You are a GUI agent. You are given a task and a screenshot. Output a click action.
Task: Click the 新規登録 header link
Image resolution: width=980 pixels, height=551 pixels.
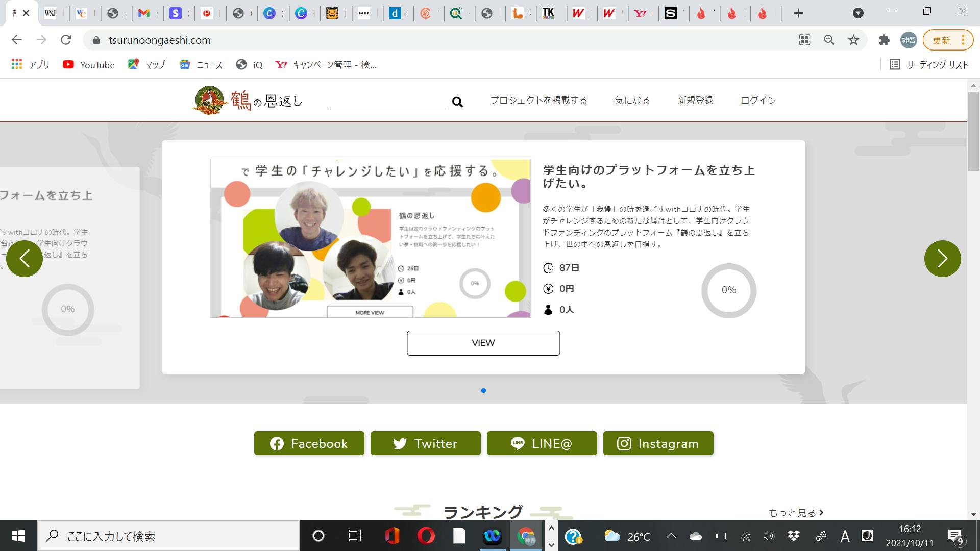[x=695, y=101]
